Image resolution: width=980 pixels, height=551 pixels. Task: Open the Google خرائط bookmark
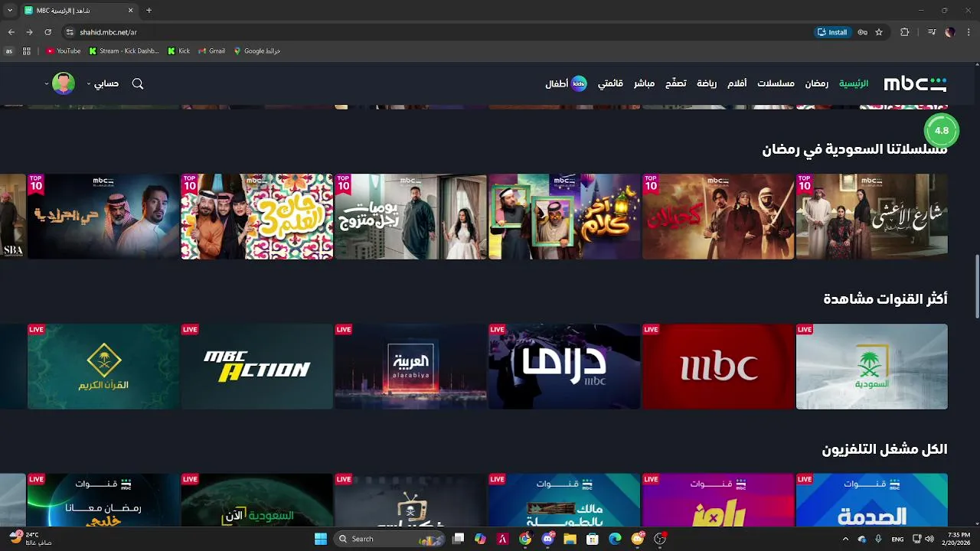[257, 51]
